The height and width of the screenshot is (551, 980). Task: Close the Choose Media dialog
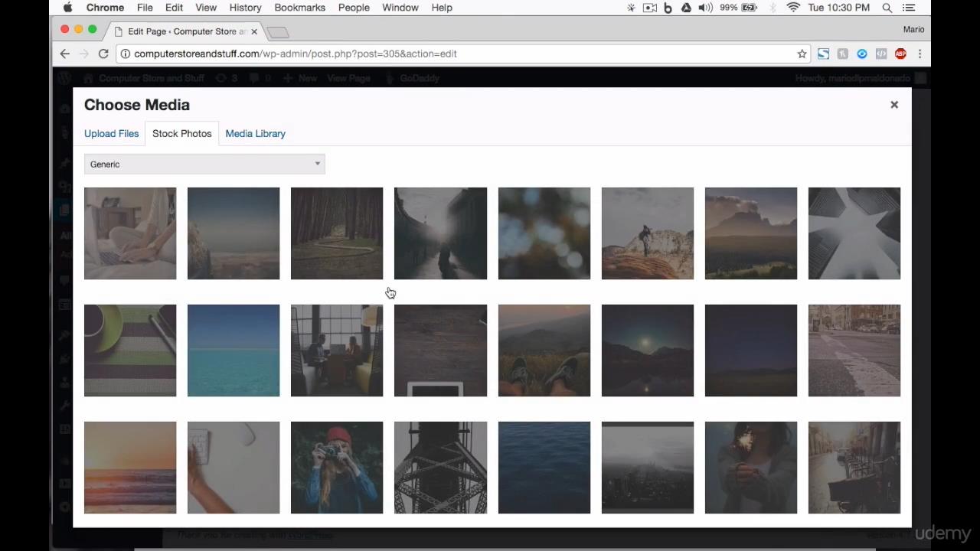893,105
